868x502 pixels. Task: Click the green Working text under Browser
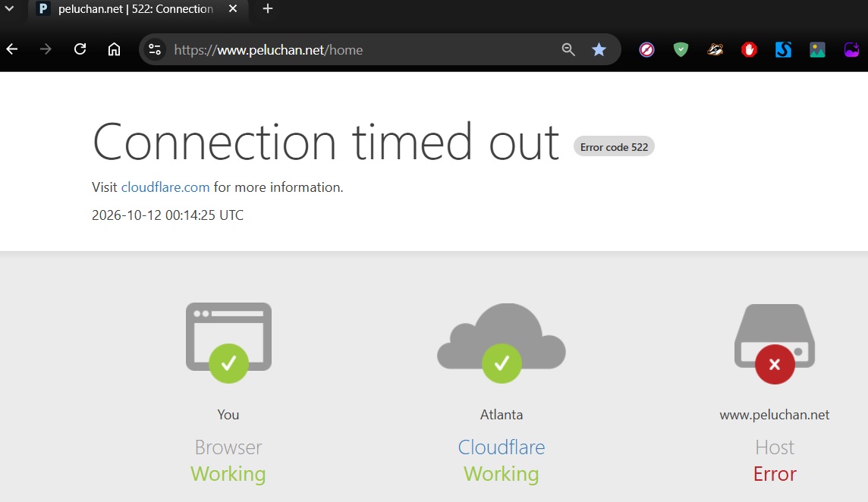coord(228,474)
